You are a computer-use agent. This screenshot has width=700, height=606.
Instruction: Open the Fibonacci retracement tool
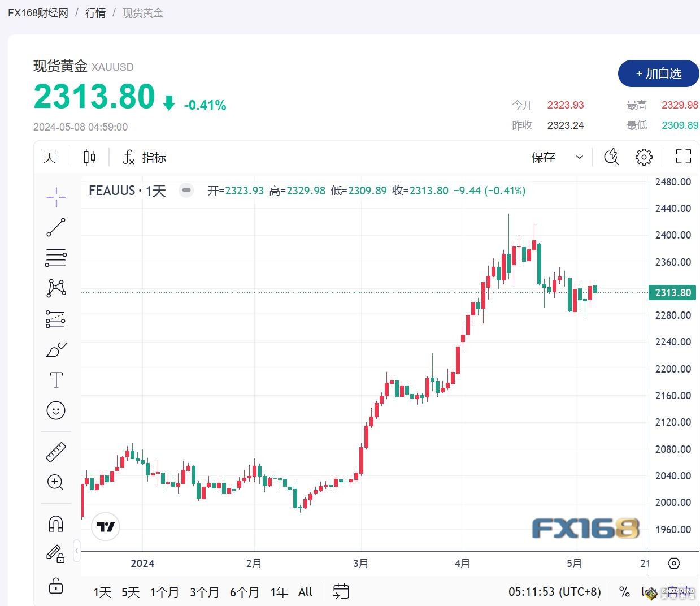pos(56,258)
